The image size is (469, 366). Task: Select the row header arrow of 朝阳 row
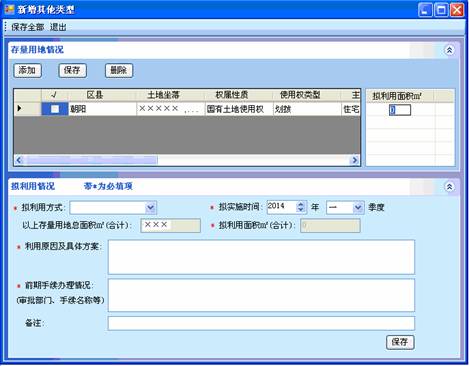click(28, 109)
